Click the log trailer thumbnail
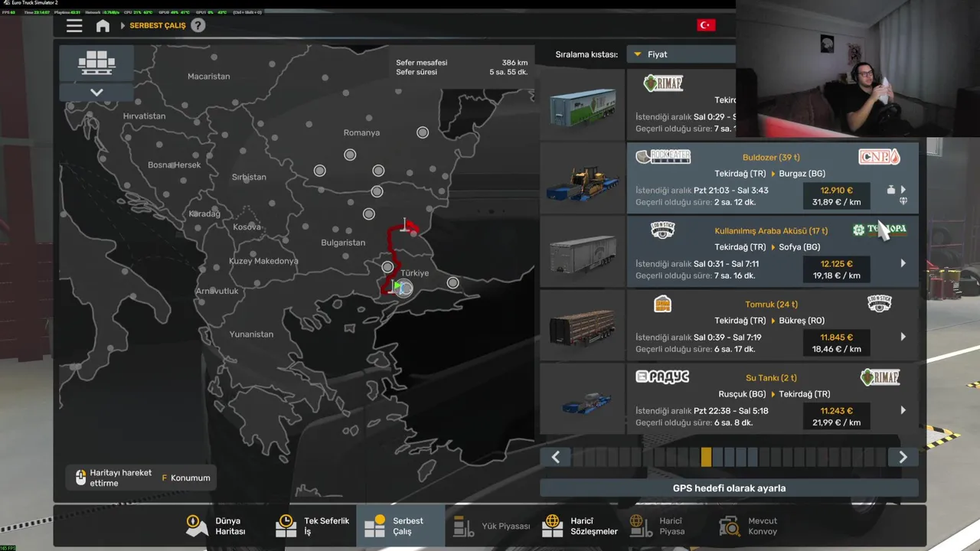 583,325
